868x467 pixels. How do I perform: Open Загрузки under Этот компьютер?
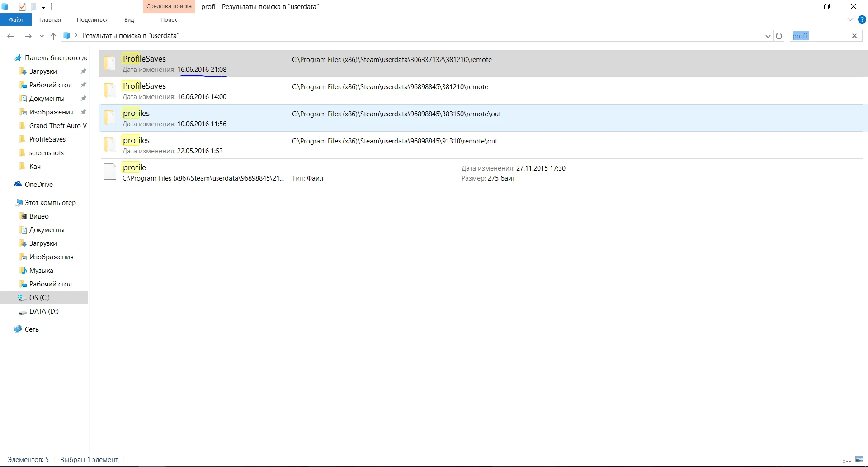click(x=43, y=243)
